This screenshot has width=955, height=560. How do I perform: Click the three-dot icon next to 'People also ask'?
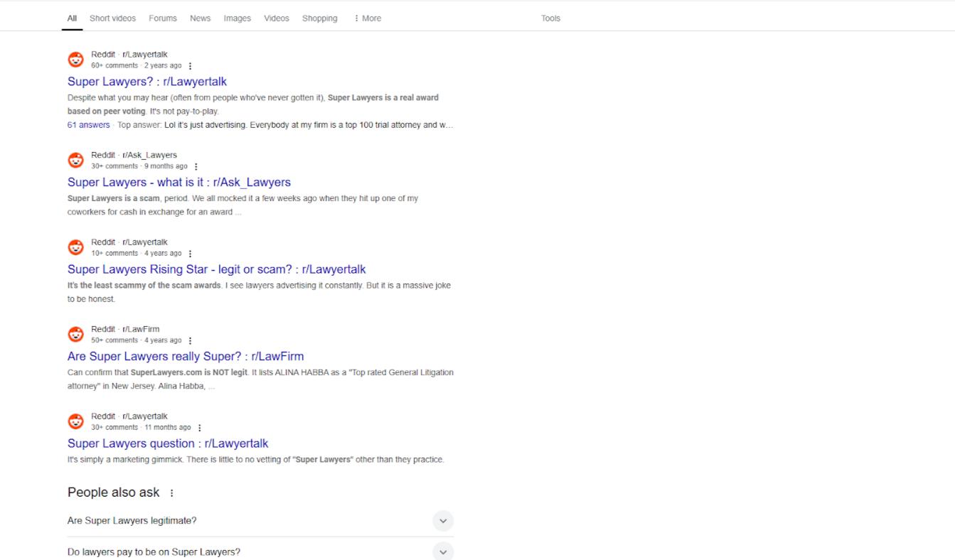click(x=171, y=493)
